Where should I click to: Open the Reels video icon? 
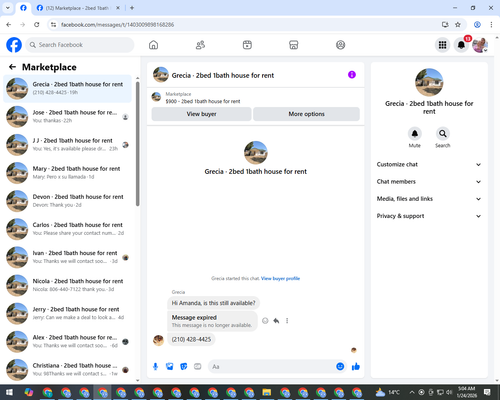tap(247, 45)
